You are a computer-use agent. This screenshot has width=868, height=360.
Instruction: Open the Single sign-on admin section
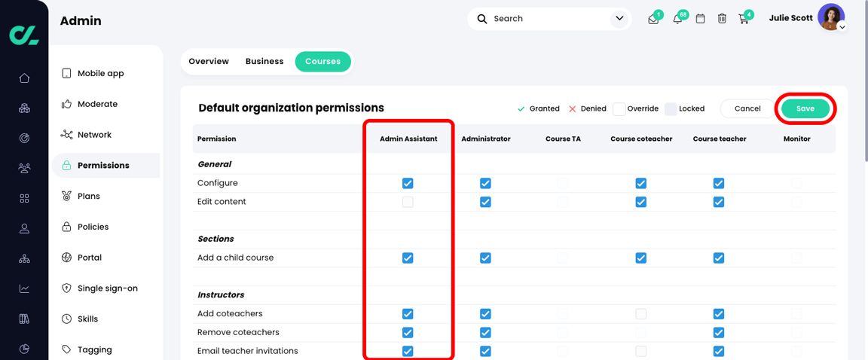coord(108,288)
